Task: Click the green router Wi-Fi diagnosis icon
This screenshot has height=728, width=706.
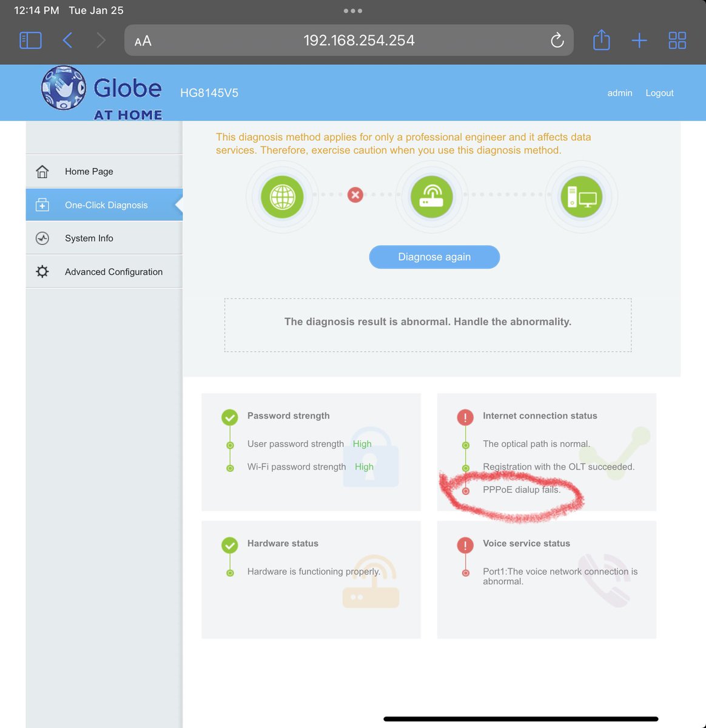Action: (x=432, y=197)
